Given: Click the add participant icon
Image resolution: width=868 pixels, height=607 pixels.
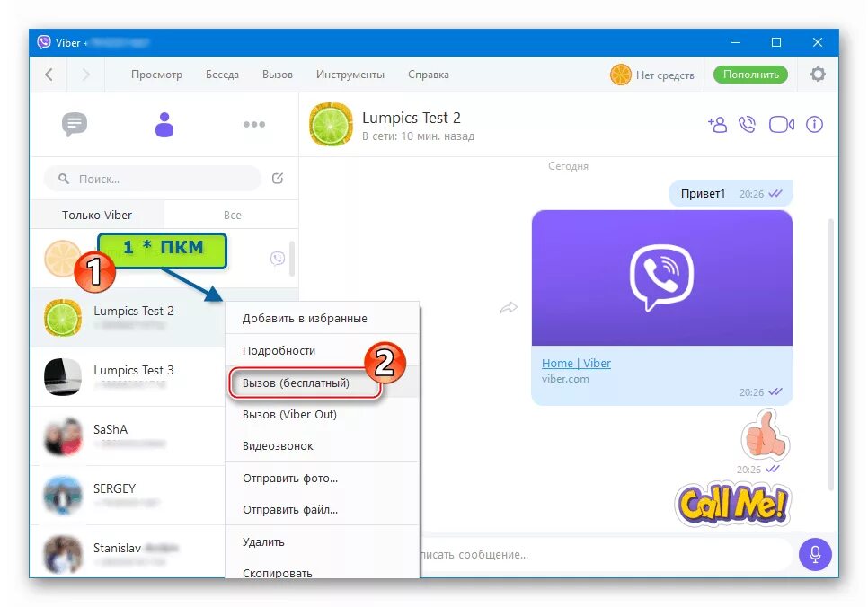Looking at the screenshot, I should click(717, 125).
